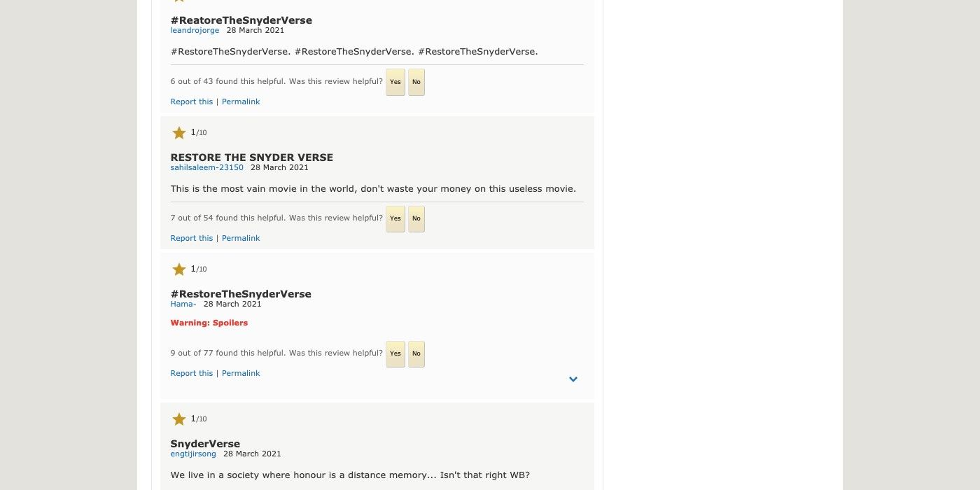Report the spoiler review by Hama-
The width and height of the screenshot is (980, 490).
pos(191,373)
